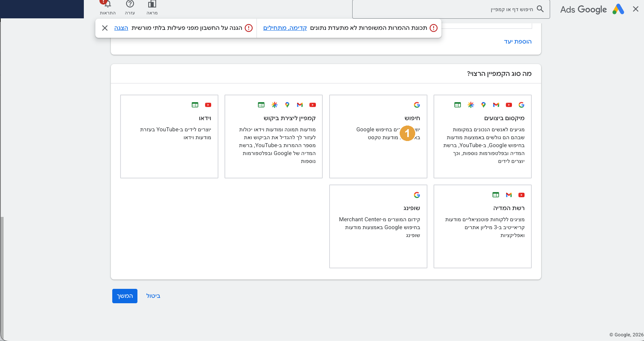Select the מיקסום ביצועים campaign card

[x=482, y=136]
